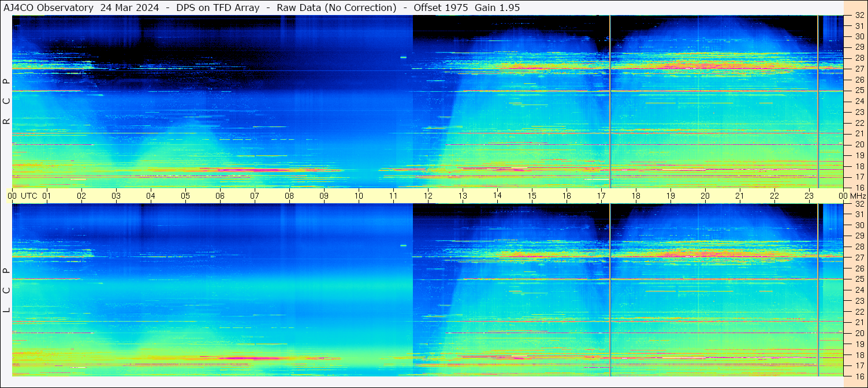Click the 03 hour label on time axis
The height and width of the screenshot is (388, 868).
click(x=116, y=196)
